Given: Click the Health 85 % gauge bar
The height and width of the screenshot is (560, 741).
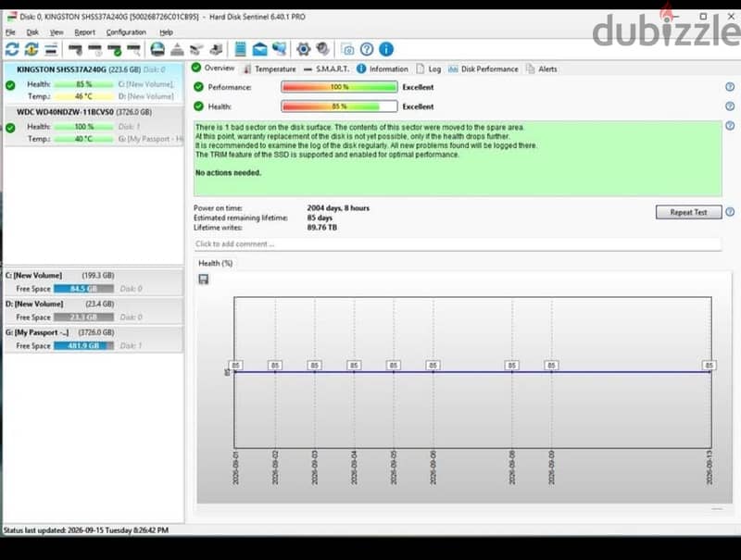Looking at the screenshot, I should (x=339, y=106).
